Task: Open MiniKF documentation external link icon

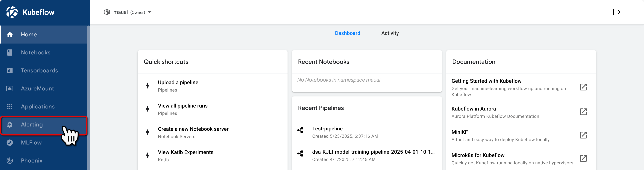Action: (583, 135)
